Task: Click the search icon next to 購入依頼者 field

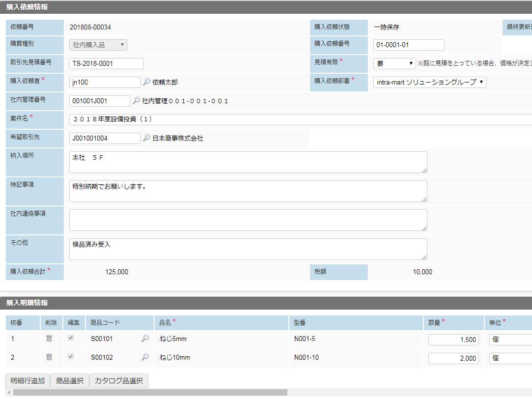Action: point(146,83)
